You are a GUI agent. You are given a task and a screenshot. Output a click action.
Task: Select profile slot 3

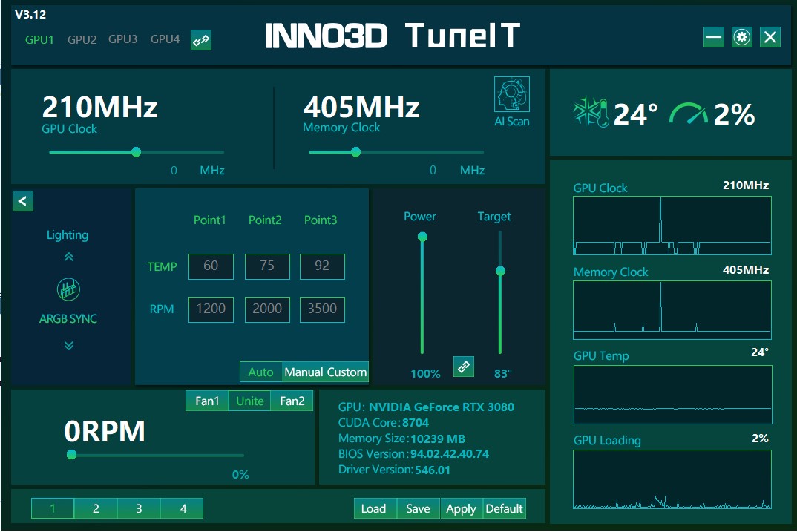tap(139, 508)
